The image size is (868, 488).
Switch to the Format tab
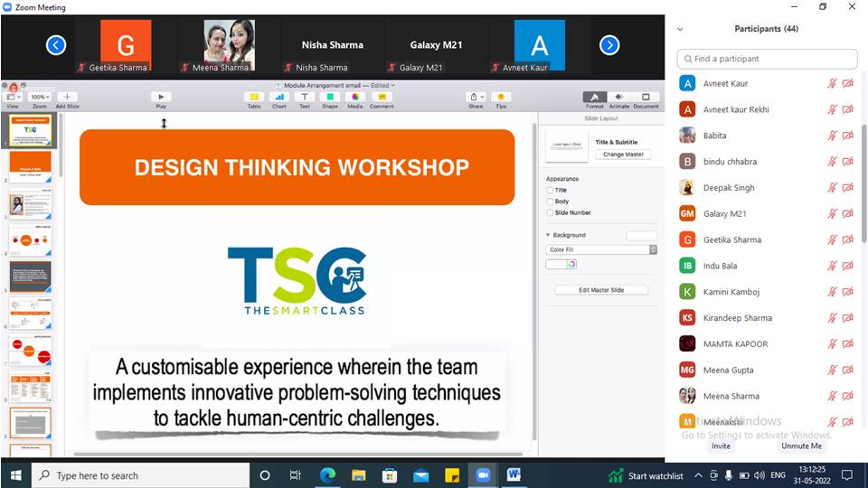point(594,97)
